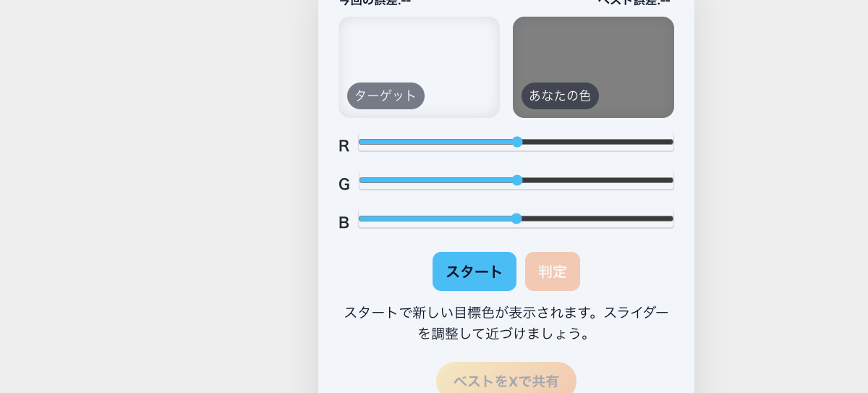
Task: Click the ベストをXで共有 button
Action: (x=506, y=381)
